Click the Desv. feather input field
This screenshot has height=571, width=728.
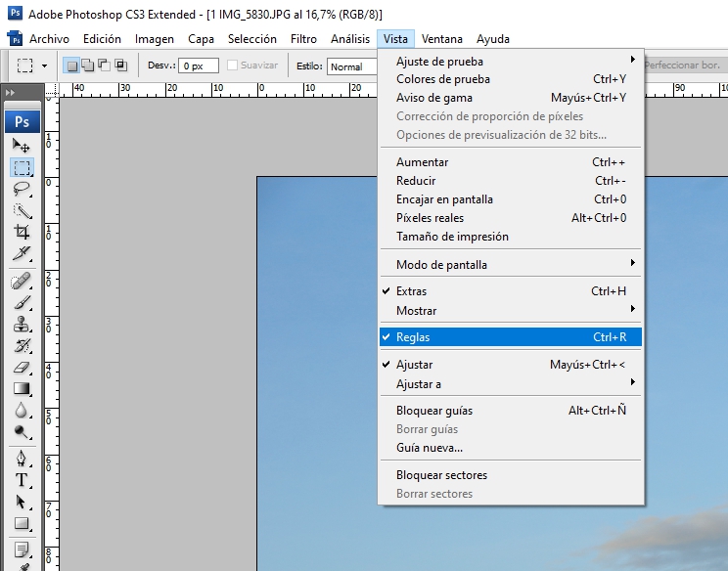coord(197,66)
